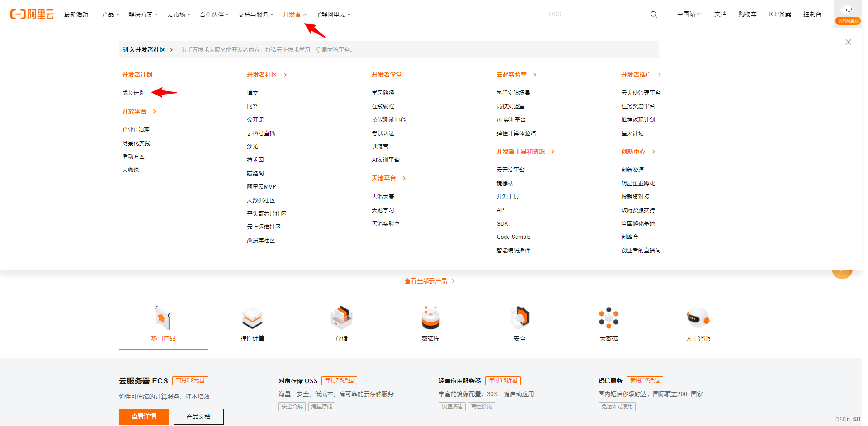868x426 pixels.
Task: Open the 天池大赛 link
Action: tap(383, 197)
